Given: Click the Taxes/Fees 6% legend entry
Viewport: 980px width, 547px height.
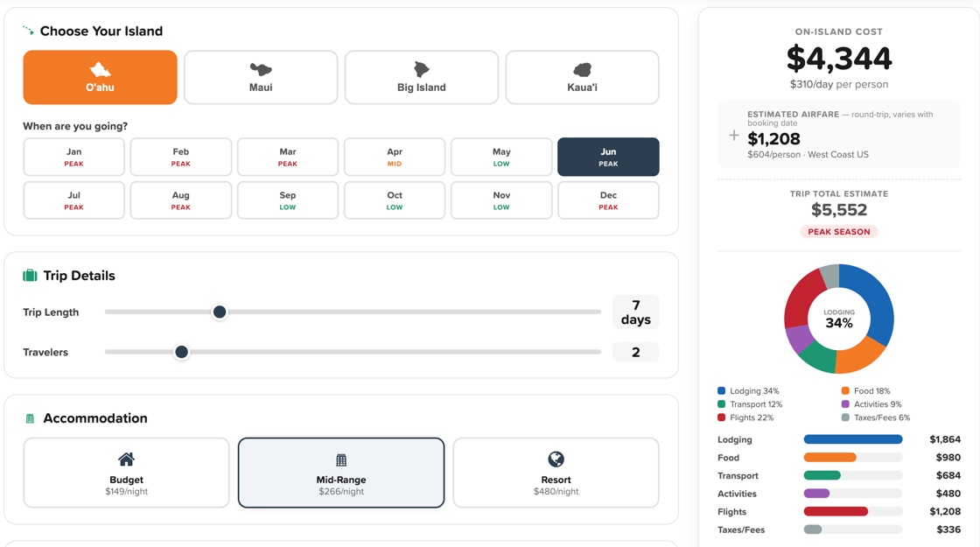Looking at the screenshot, I should [876, 417].
